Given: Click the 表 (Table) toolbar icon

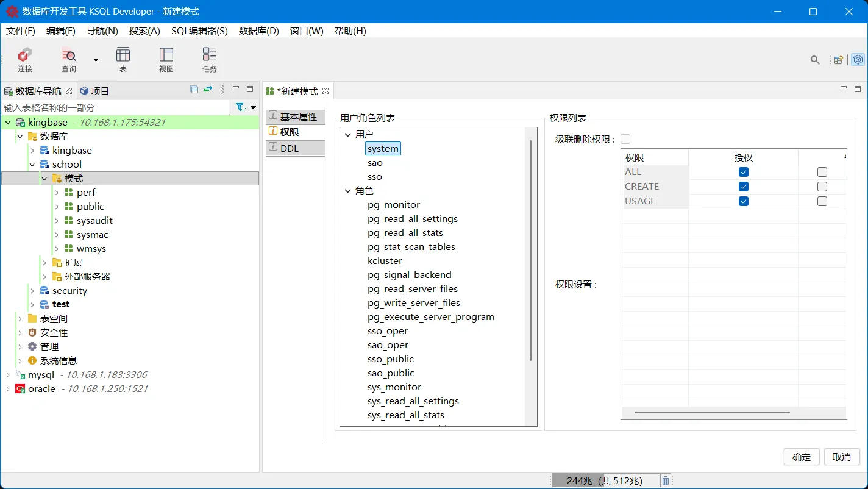Looking at the screenshot, I should pyautogui.click(x=123, y=59).
